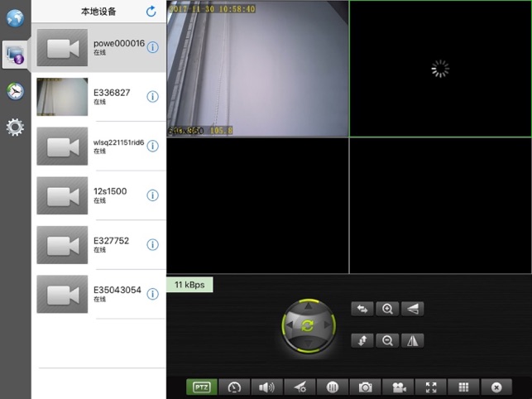The width and height of the screenshot is (532, 399).
Task: Open the speed gauge toolbar button
Action: 234,387
